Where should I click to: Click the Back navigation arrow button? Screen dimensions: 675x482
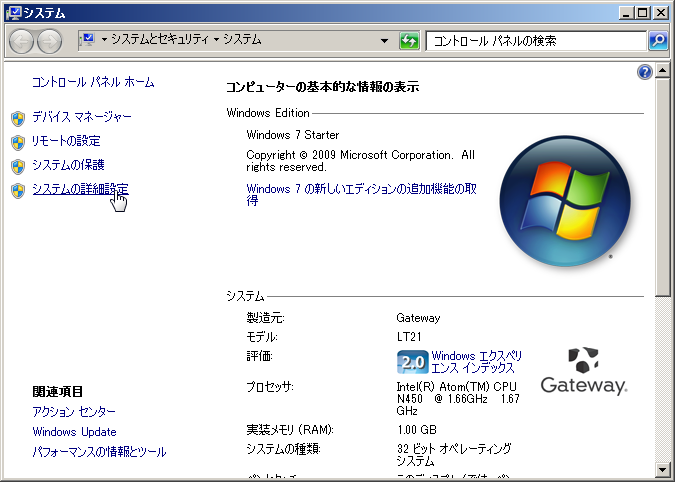coord(21,41)
